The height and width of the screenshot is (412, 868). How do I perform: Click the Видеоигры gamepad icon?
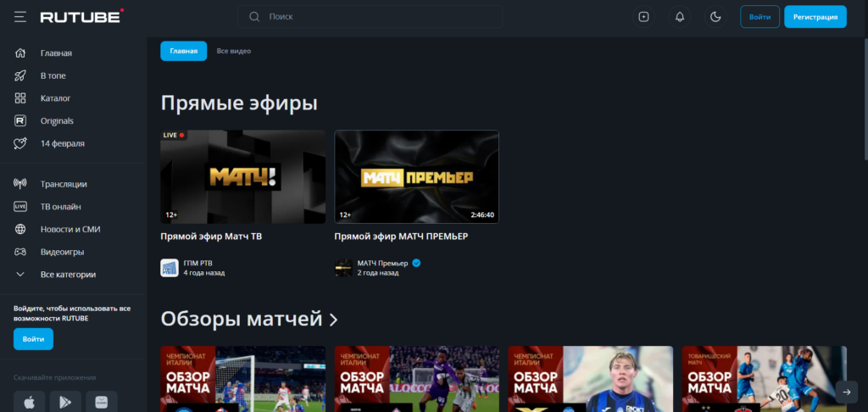(x=20, y=252)
